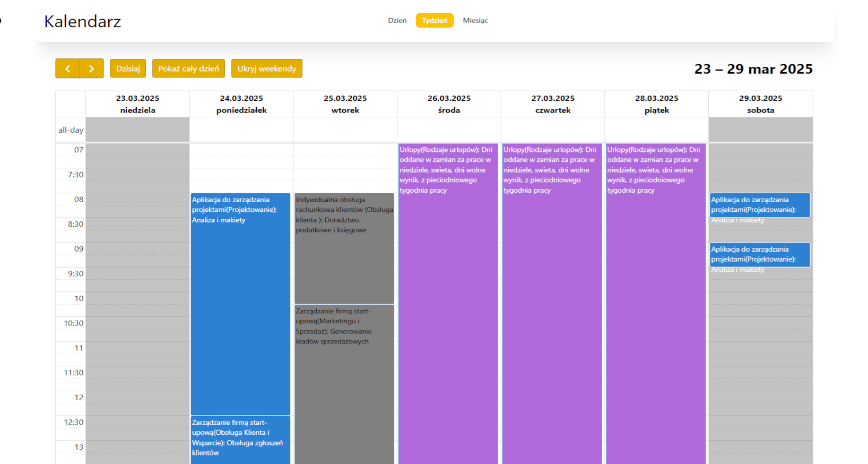The height and width of the screenshot is (464, 868).
Task: Click 24.03.2025 poniedziałek column header
Action: (x=241, y=104)
